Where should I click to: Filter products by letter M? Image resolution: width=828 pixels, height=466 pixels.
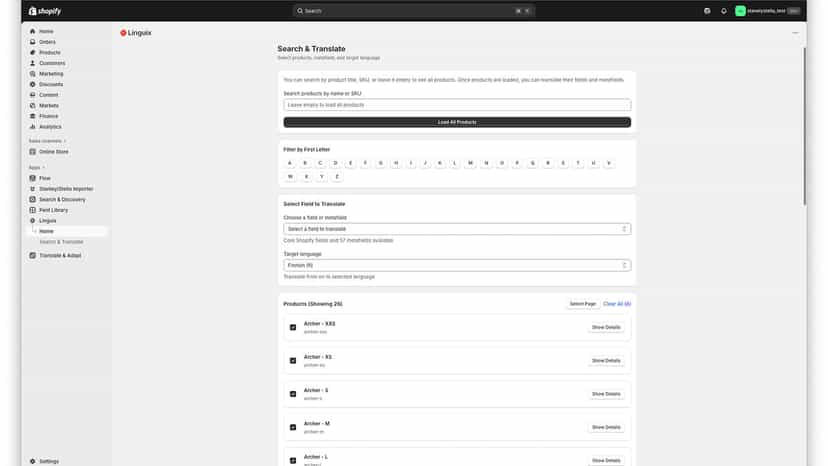point(471,163)
